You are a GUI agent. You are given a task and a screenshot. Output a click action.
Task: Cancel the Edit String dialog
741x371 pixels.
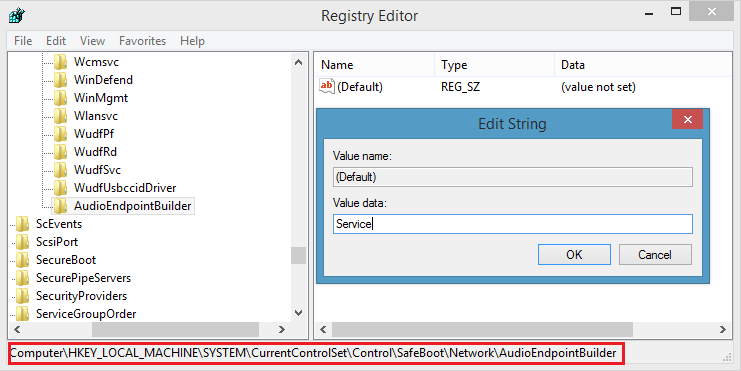(655, 255)
